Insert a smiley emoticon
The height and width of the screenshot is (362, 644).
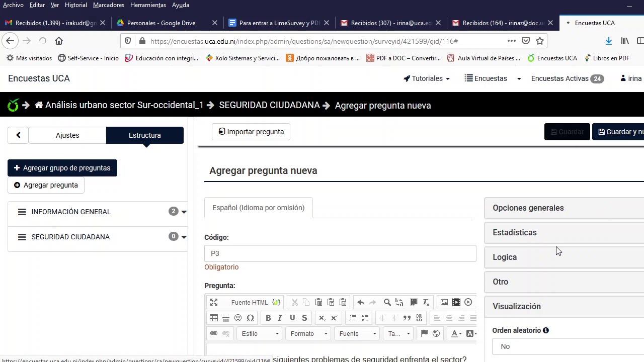[x=238, y=318]
